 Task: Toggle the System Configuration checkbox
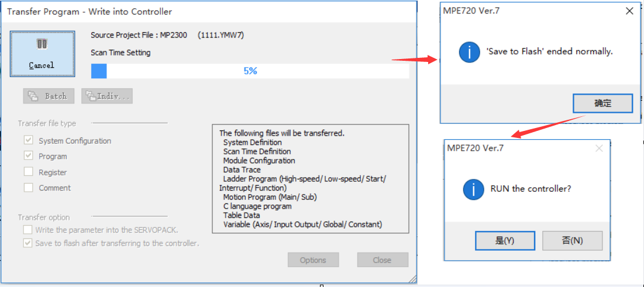28,141
